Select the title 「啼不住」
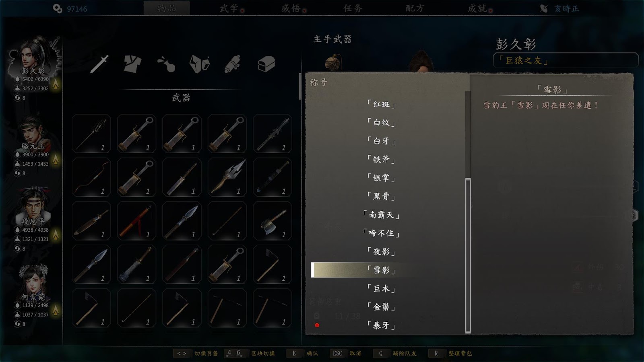This screenshot has height=362, width=644. click(381, 233)
